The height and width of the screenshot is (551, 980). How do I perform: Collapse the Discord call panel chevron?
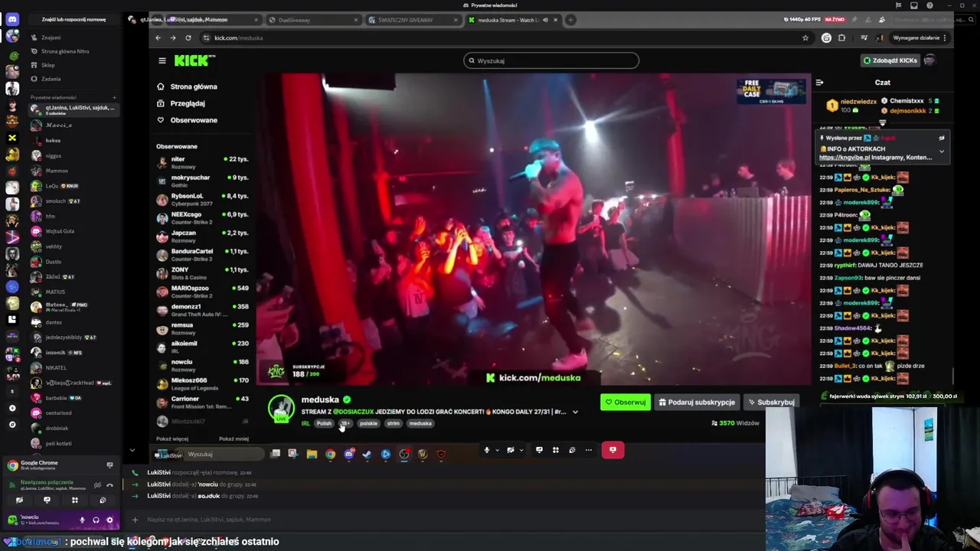(x=132, y=451)
